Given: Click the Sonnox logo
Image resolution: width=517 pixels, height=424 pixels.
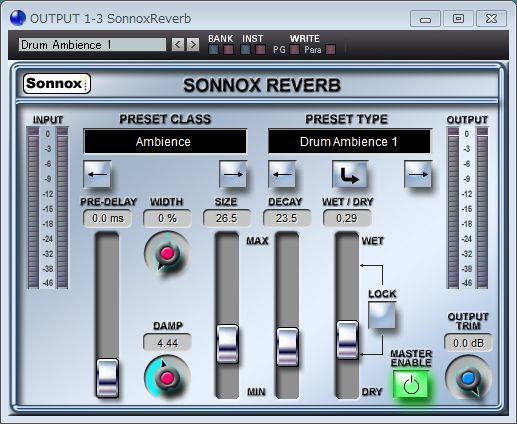Looking at the screenshot, I should 57,83.
